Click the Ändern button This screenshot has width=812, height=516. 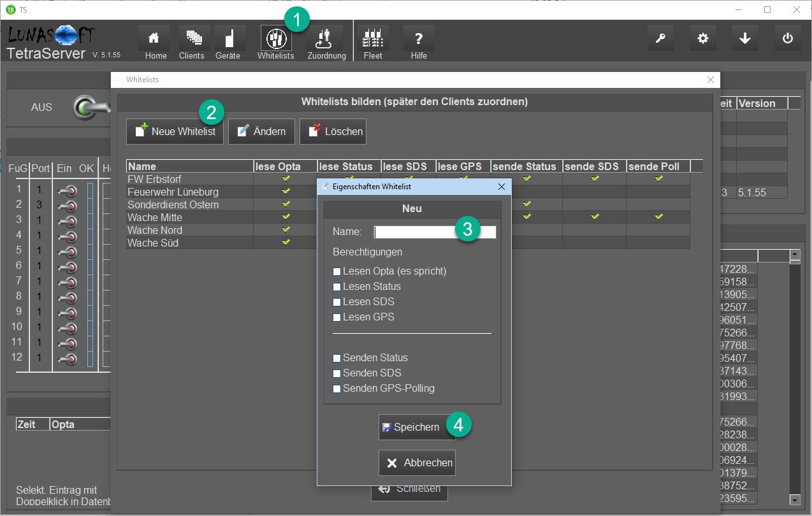point(261,131)
